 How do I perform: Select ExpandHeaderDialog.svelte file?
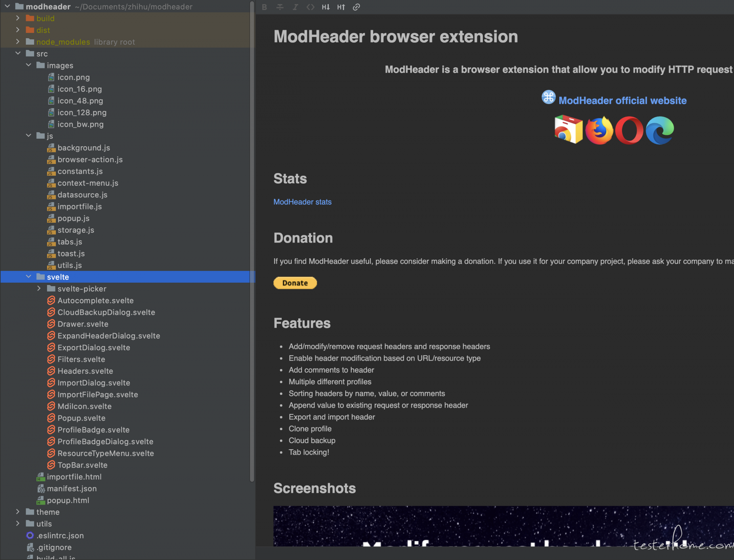[x=104, y=336]
